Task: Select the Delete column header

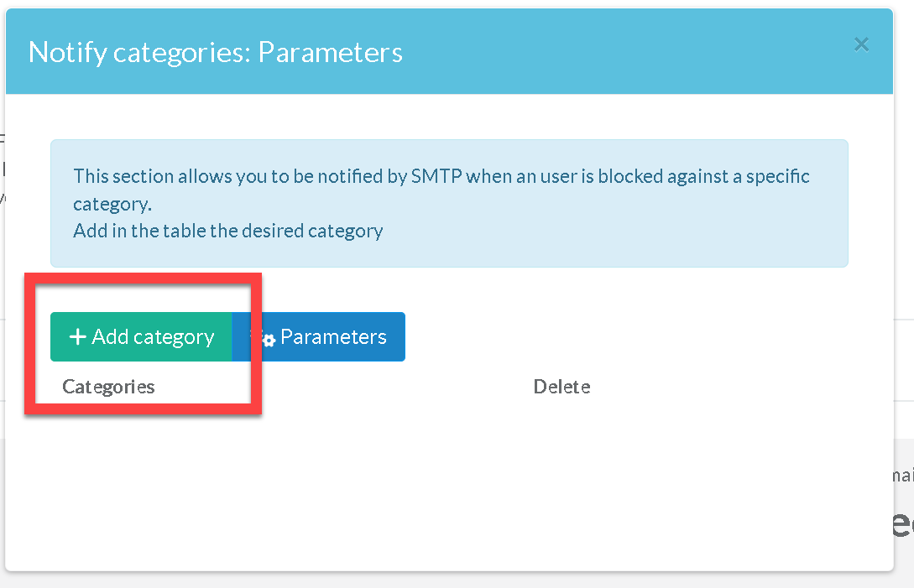Action: point(561,387)
